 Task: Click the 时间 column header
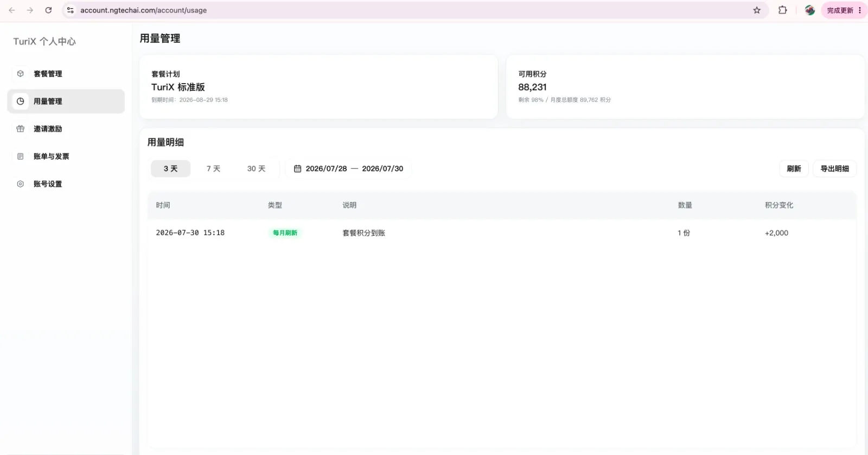click(163, 205)
